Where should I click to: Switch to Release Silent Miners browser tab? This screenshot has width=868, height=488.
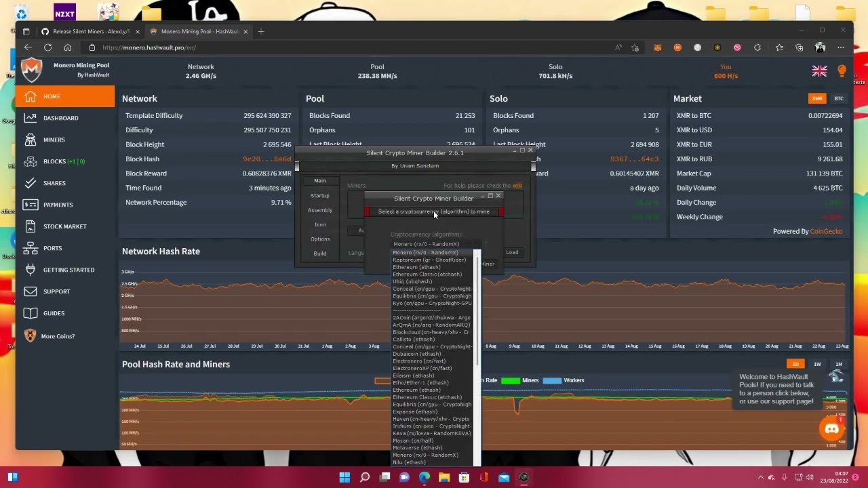point(90,31)
